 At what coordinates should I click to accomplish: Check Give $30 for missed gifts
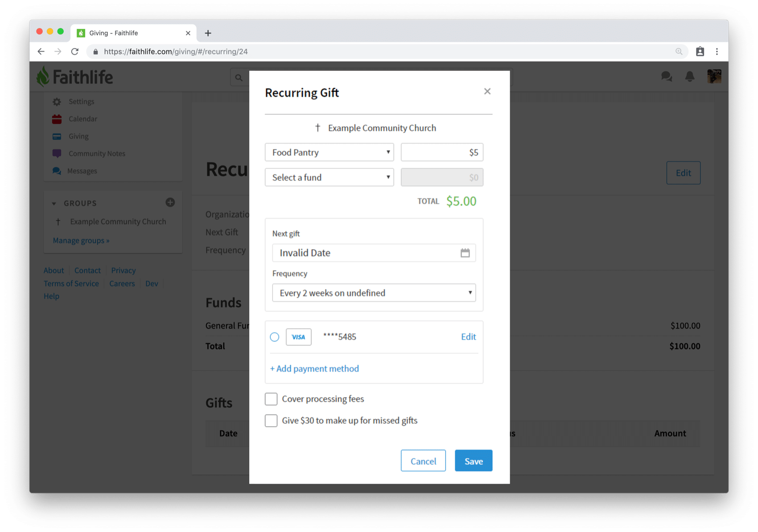[x=271, y=421]
